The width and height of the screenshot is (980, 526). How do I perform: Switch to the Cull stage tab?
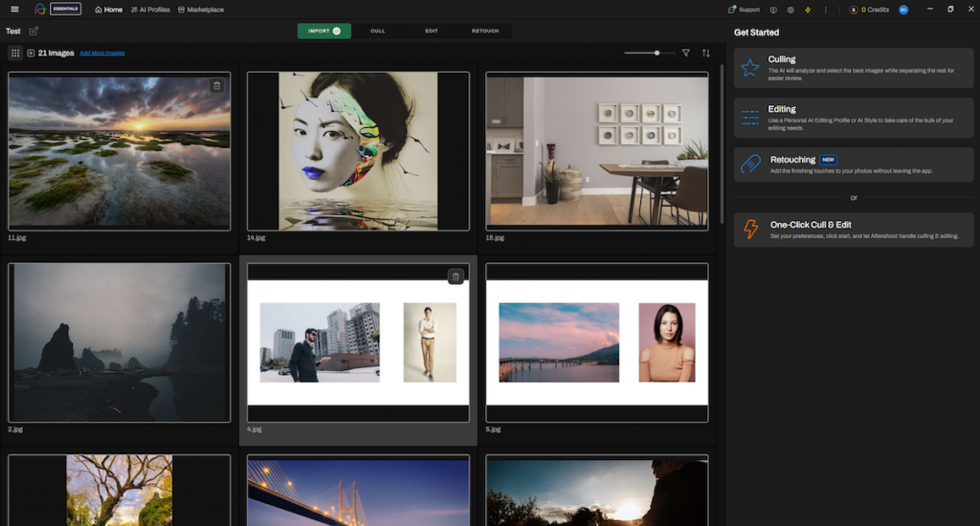tap(378, 31)
